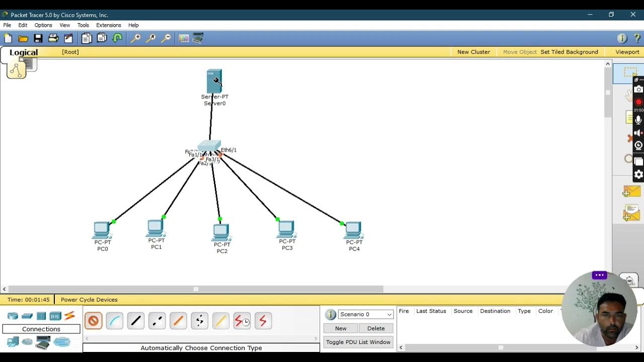Open the View menu
The width and height of the screenshot is (644, 362).
coord(65,25)
